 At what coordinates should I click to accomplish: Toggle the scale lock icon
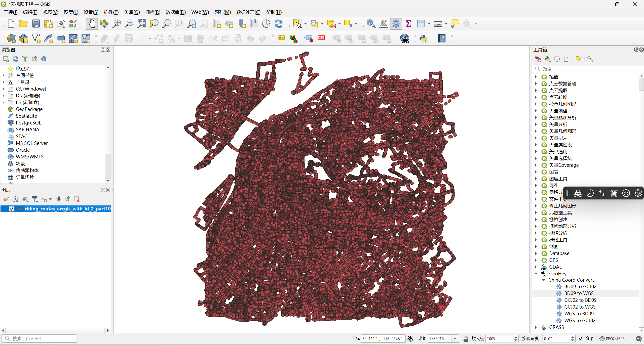pyautogui.click(x=466, y=339)
